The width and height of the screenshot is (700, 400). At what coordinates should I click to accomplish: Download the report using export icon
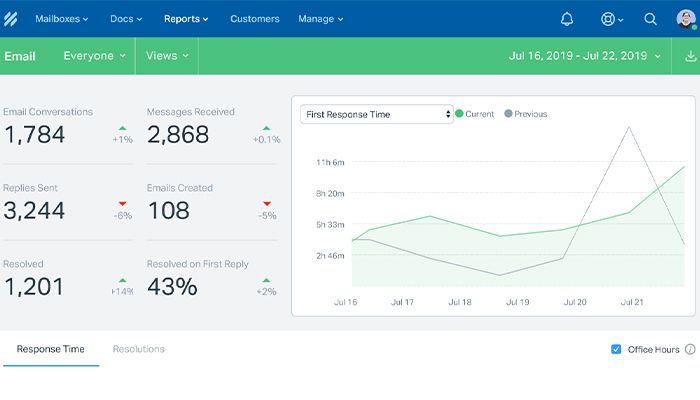(x=691, y=56)
